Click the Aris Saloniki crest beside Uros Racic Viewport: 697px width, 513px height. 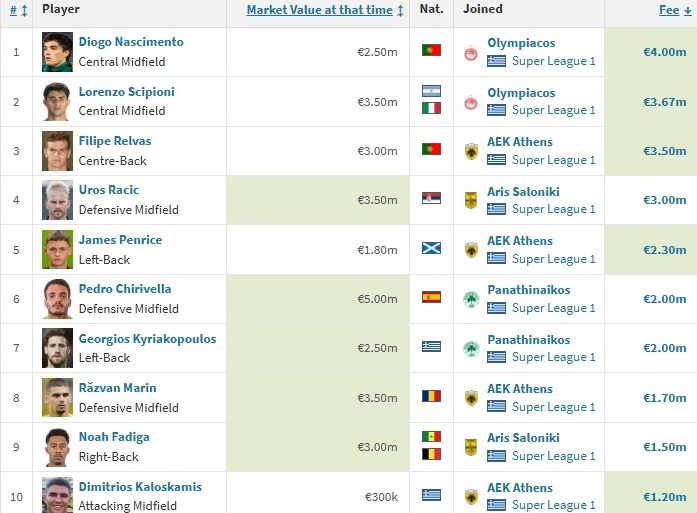[x=471, y=200]
